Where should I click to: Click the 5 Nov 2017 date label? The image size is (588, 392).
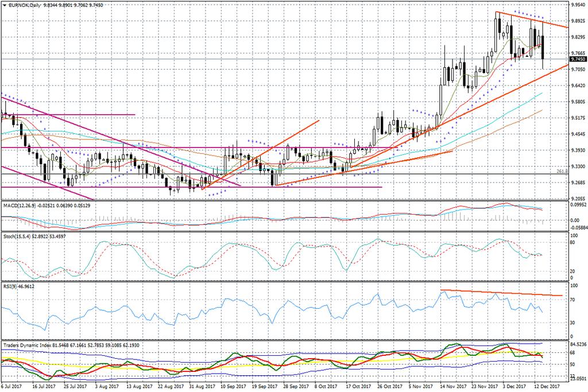click(420, 386)
